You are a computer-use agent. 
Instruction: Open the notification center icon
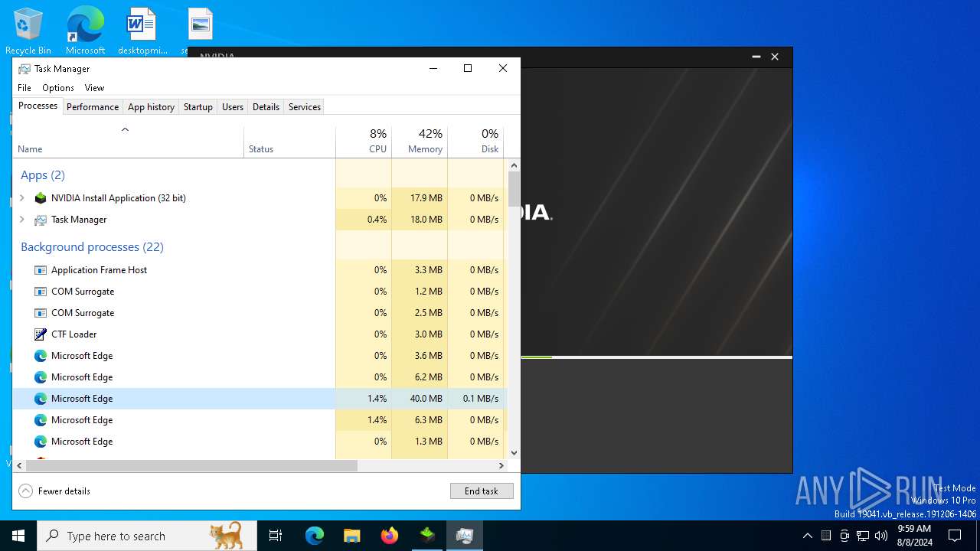[x=955, y=536]
